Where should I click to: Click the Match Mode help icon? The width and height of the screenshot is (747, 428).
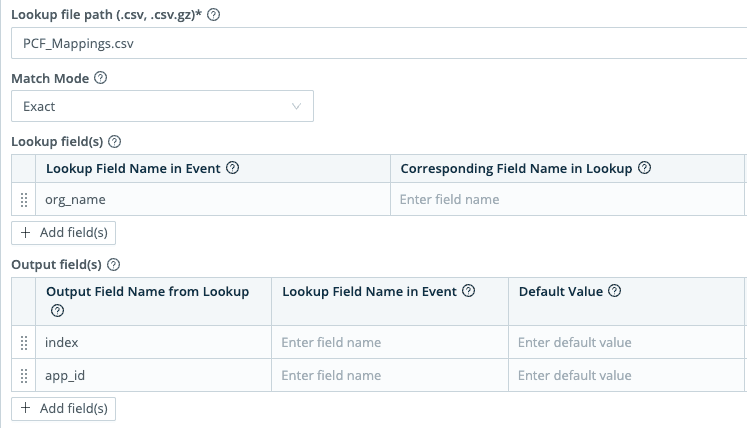(100, 77)
